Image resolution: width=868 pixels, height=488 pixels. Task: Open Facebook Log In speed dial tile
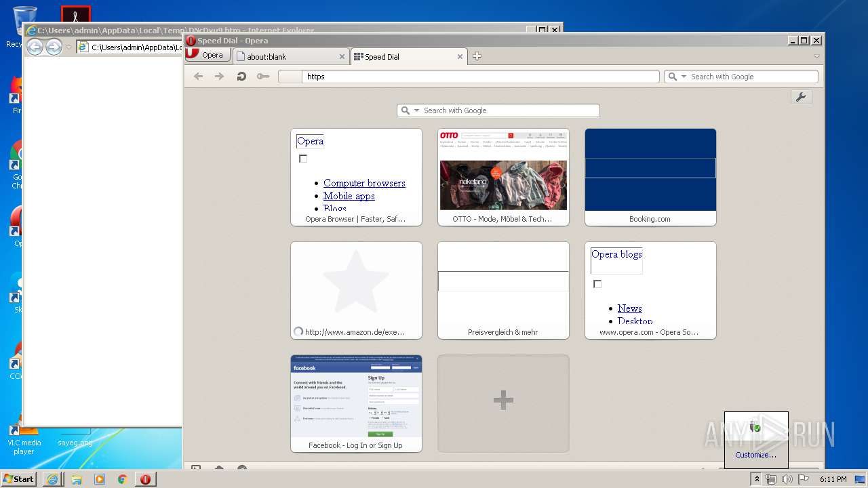pyautogui.click(x=356, y=403)
